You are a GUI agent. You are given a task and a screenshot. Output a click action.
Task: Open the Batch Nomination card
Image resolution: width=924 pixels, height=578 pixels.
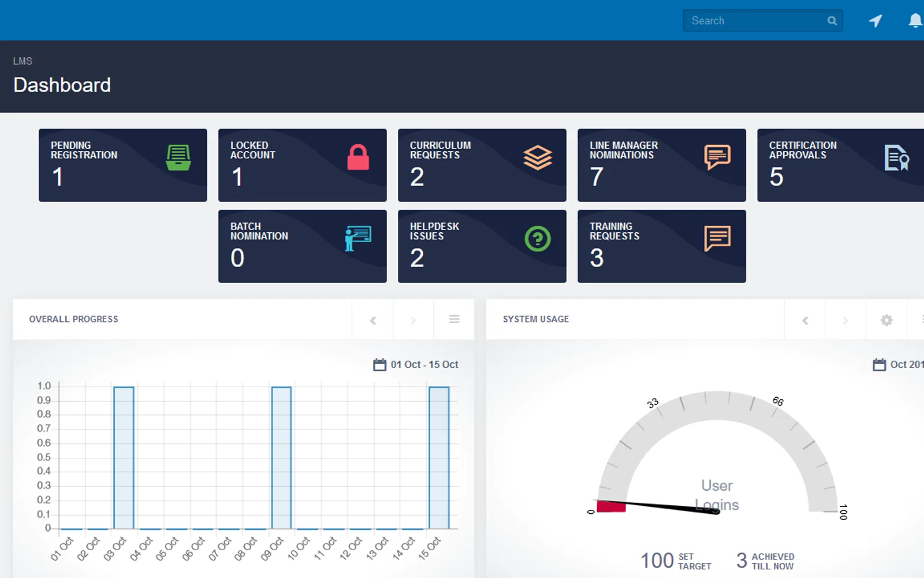pyautogui.click(x=303, y=246)
